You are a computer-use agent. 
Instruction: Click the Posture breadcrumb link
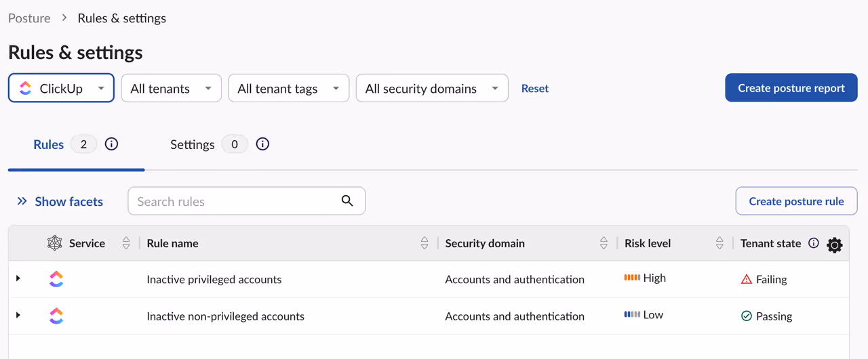tap(29, 18)
